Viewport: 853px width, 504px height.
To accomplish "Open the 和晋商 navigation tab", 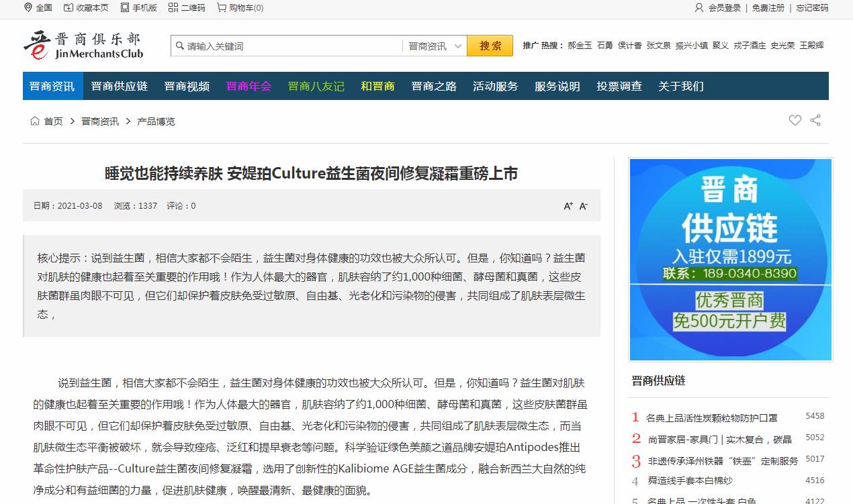I will click(x=377, y=86).
